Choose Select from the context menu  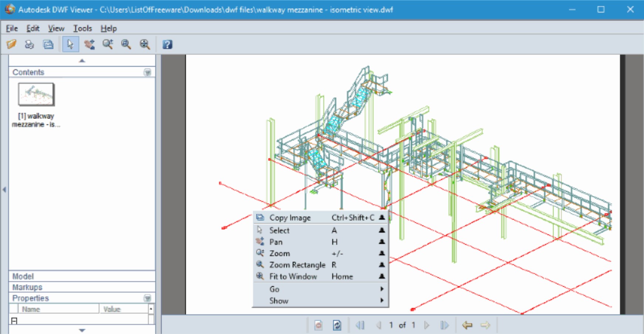tap(320, 230)
